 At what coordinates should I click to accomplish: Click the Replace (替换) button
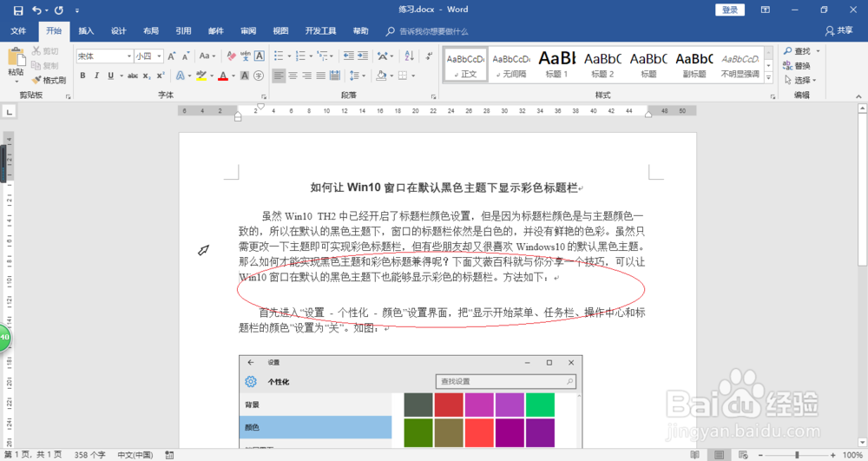pyautogui.click(x=797, y=65)
